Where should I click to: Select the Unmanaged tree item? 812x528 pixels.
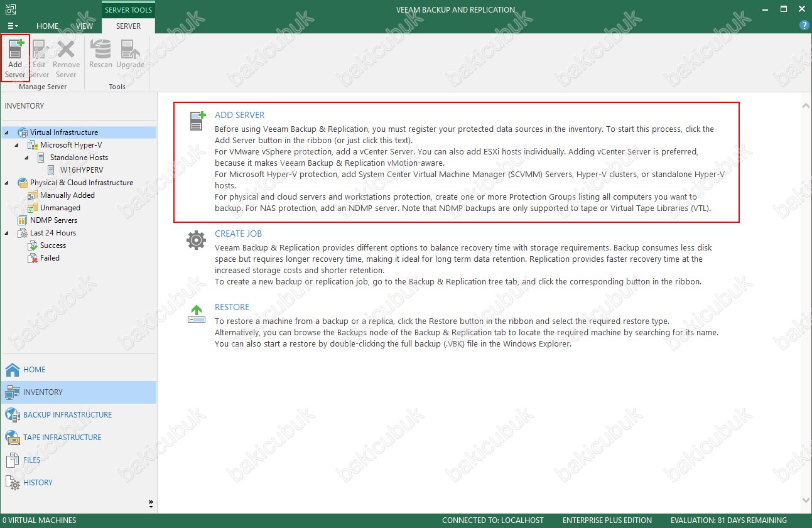point(60,208)
